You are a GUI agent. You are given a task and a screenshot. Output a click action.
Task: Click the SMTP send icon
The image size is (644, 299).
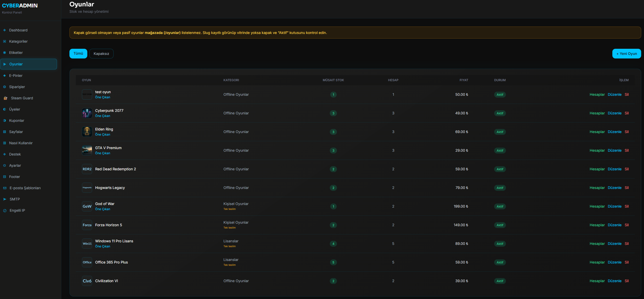5,199
